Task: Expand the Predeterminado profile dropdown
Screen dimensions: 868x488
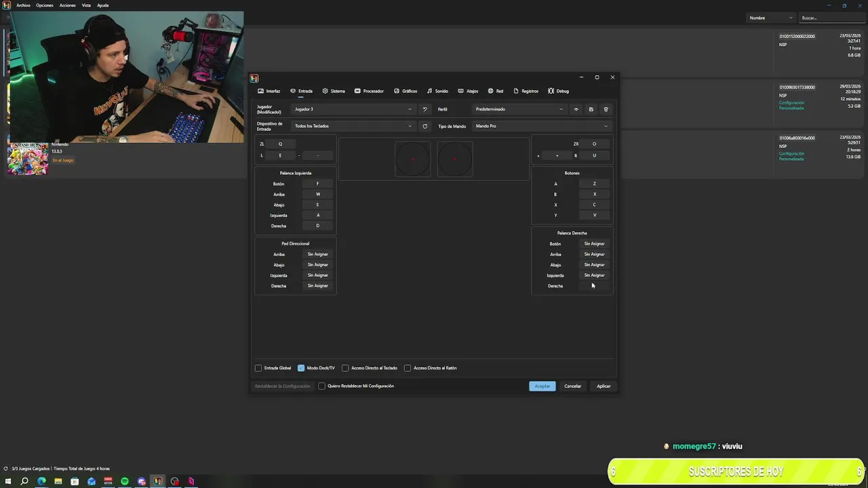Action: pyautogui.click(x=519, y=109)
